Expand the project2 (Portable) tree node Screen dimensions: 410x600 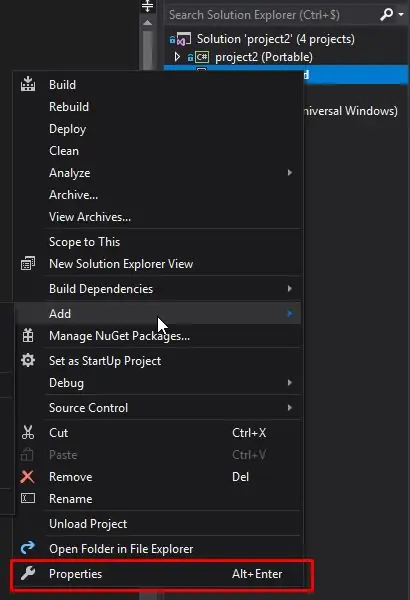click(x=177, y=57)
